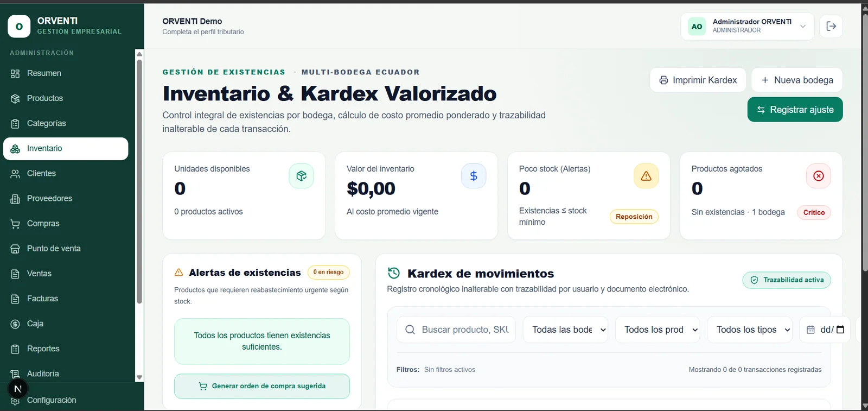Open Categorías in the sidebar
This screenshot has width=868, height=411.
tap(66, 123)
